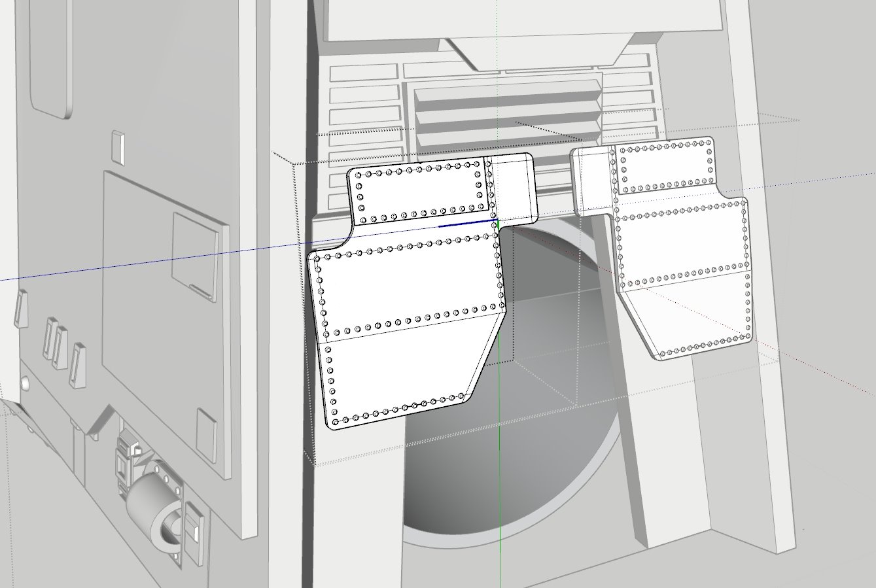Screen dimensions: 876x588
Task: Select the smooth tab of the left flap
Action: pyautogui.click(x=514, y=186)
